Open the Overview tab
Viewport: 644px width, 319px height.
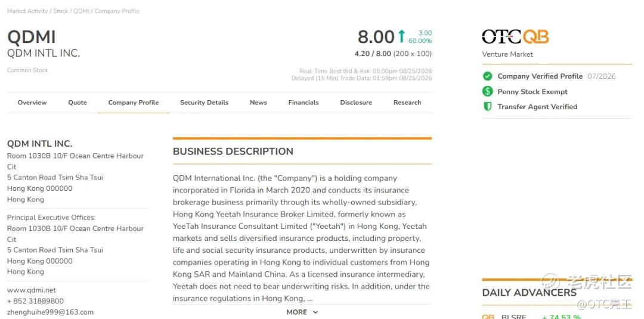pos(32,103)
